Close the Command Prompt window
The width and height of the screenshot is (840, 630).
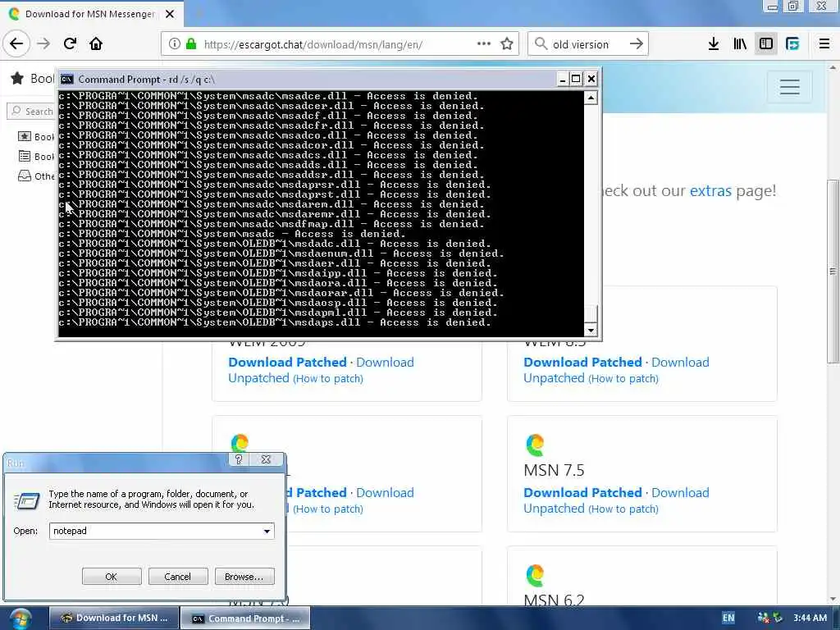coord(591,80)
